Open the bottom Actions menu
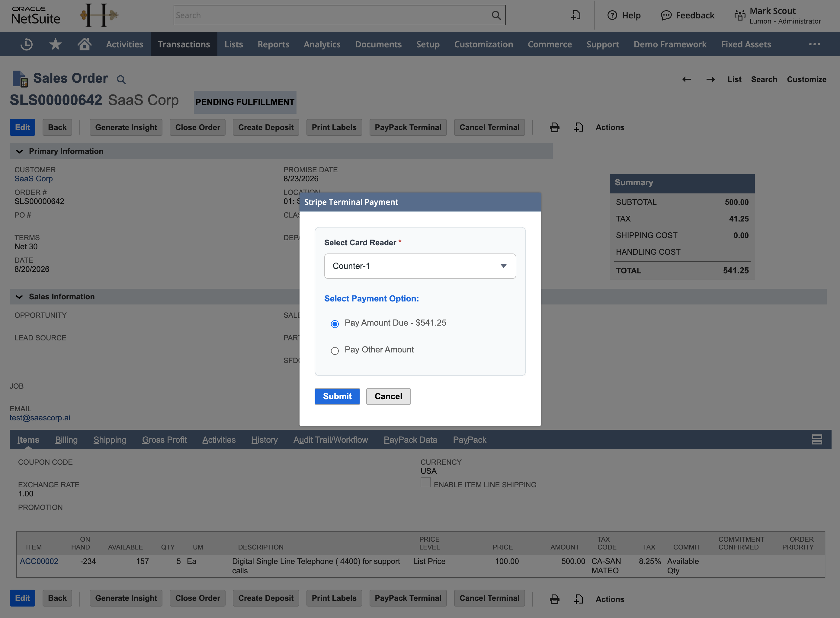 pyautogui.click(x=610, y=599)
